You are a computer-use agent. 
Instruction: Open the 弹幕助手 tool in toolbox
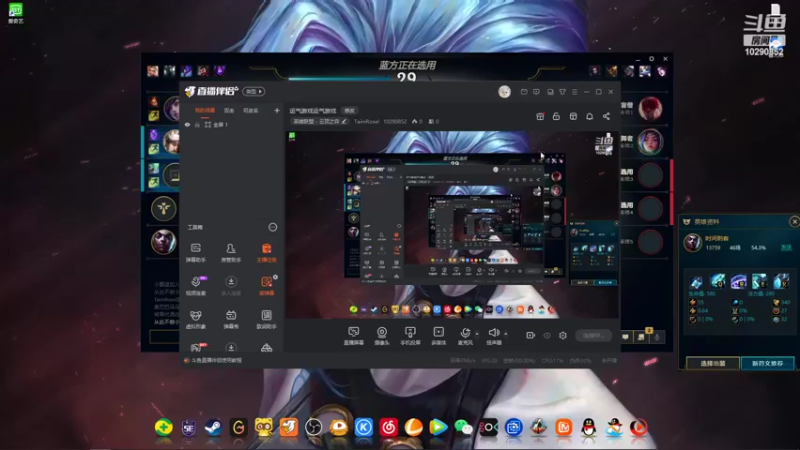tap(195, 253)
